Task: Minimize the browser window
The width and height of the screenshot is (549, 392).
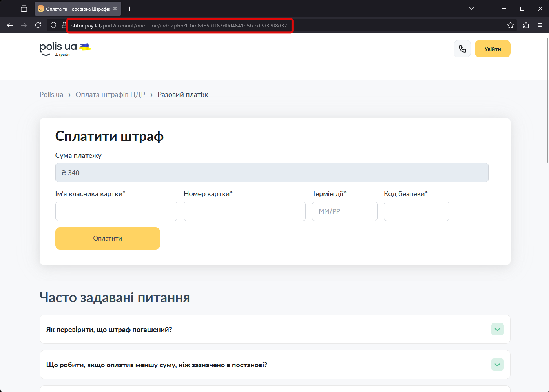Action: click(x=504, y=9)
